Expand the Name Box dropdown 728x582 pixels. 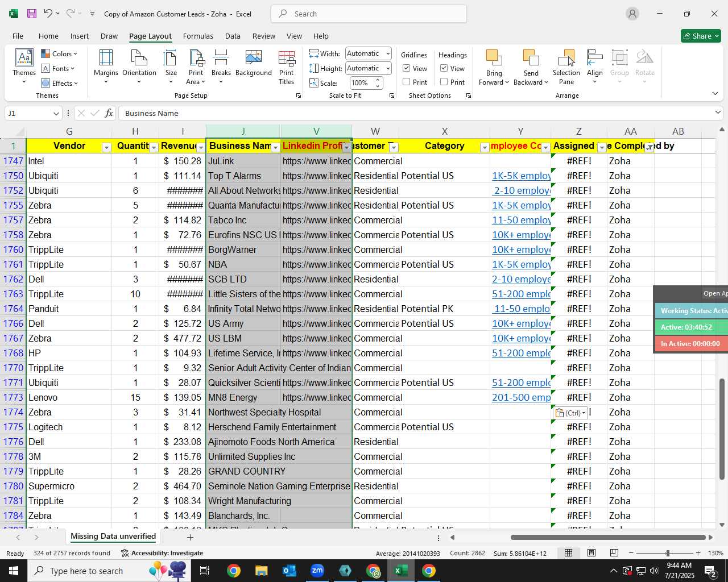point(56,113)
